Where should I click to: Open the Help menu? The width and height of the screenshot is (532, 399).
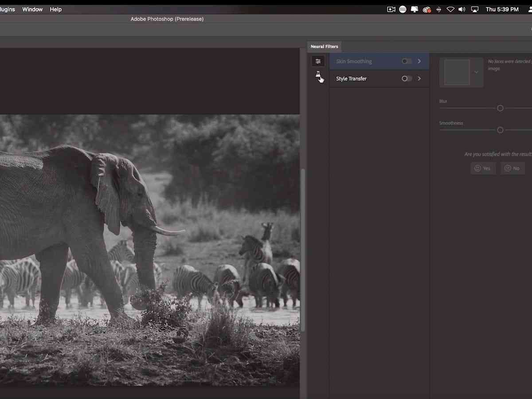coord(56,9)
